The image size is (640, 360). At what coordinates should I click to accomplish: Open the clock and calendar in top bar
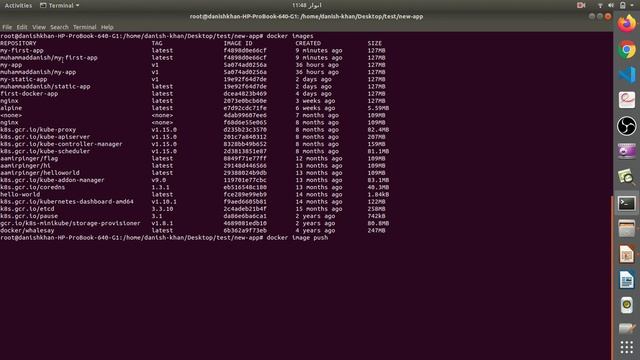(x=307, y=5)
